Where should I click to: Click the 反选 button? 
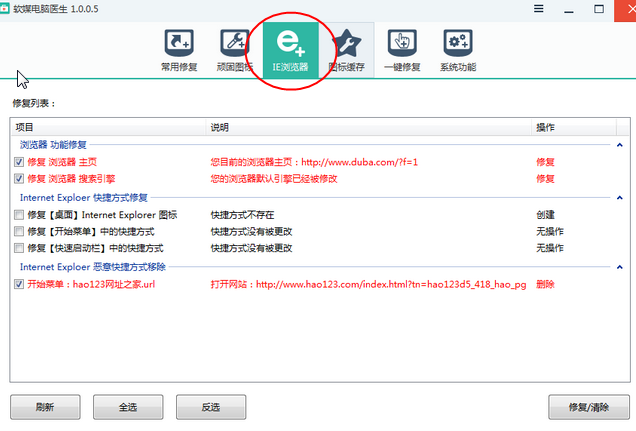pyautogui.click(x=211, y=407)
